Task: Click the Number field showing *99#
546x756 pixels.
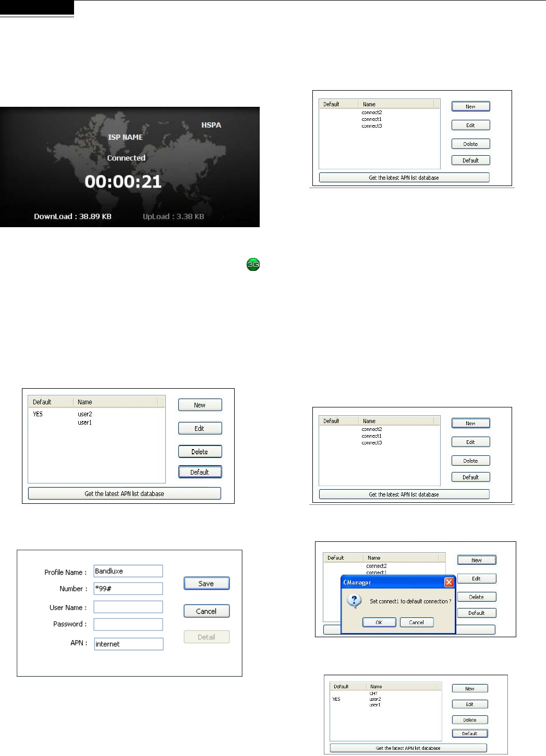Action: coord(128,589)
